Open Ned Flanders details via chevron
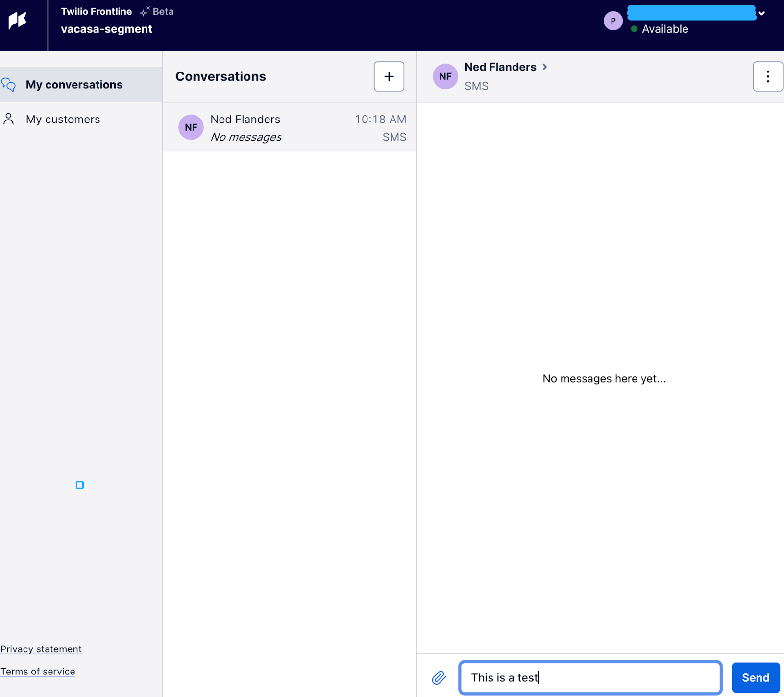 545,67
